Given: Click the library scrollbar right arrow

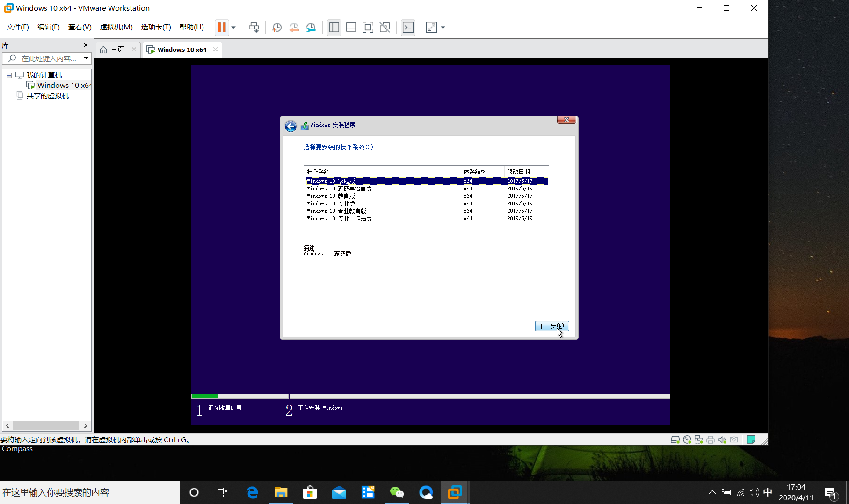Looking at the screenshot, I should tap(86, 425).
